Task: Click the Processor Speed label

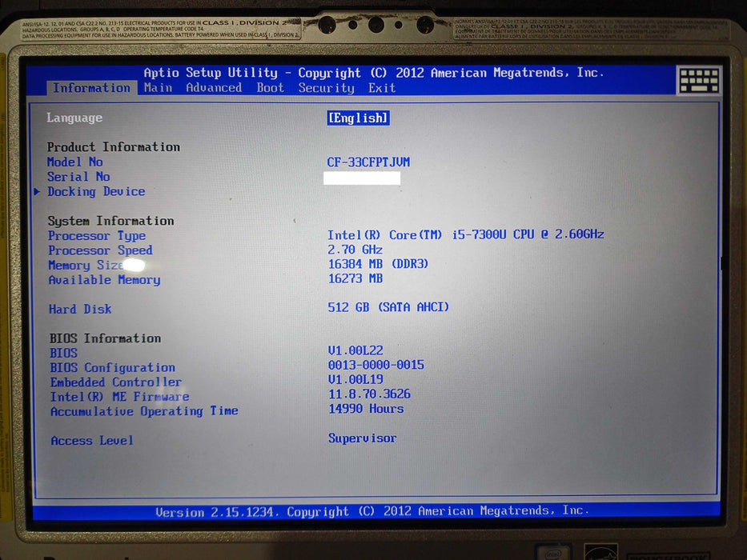Action: (x=100, y=250)
